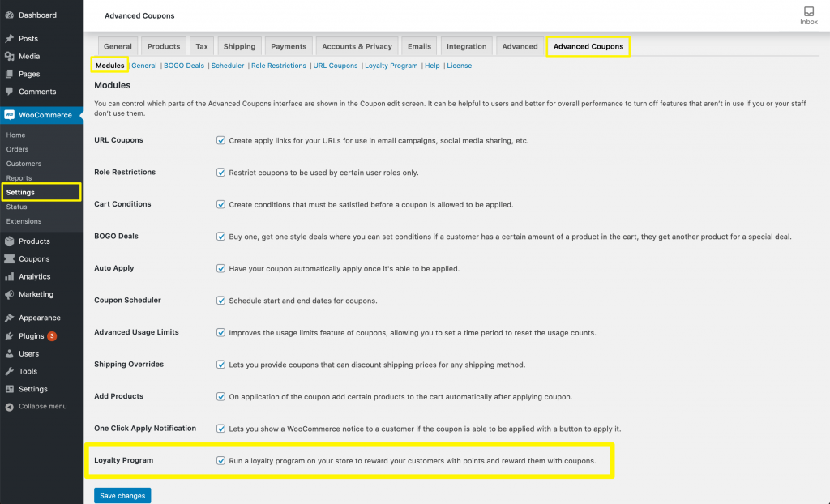Image resolution: width=830 pixels, height=504 pixels.
Task: Open the Products settings tab
Action: 164,46
